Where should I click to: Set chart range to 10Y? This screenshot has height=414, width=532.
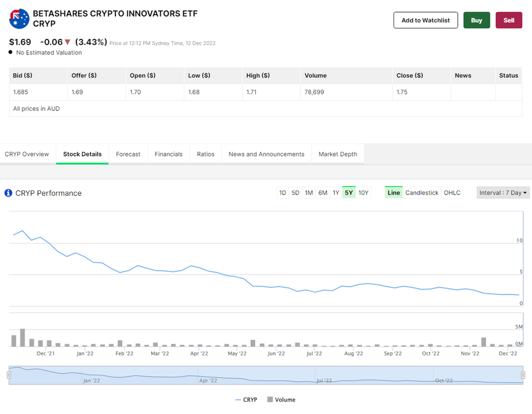[363, 193]
